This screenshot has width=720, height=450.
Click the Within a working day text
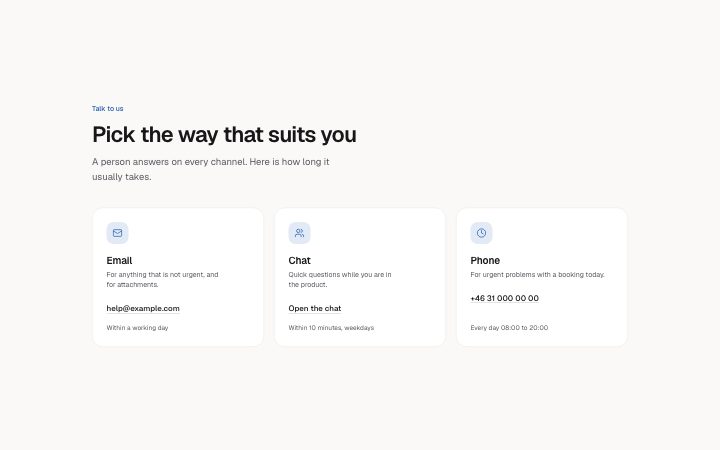[x=137, y=328]
